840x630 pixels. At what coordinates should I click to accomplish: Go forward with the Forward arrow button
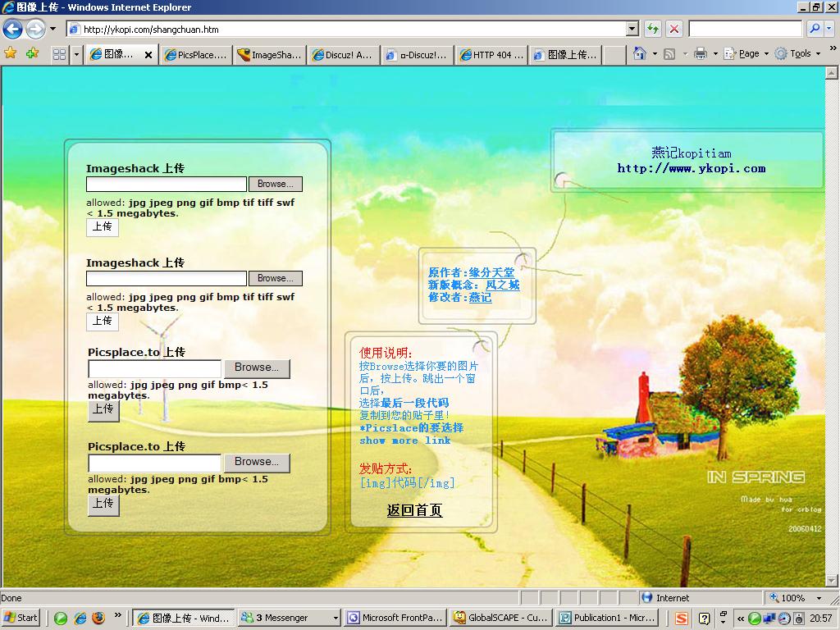coord(35,29)
